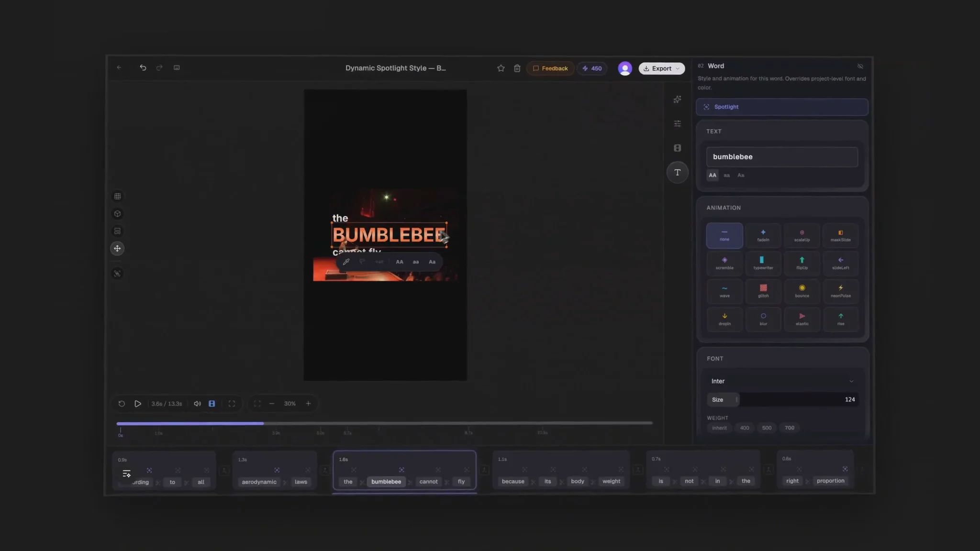Screen dimensions: 980x551
Task: Select the slideLeft animation
Action: pyautogui.click(x=841, y=263)
